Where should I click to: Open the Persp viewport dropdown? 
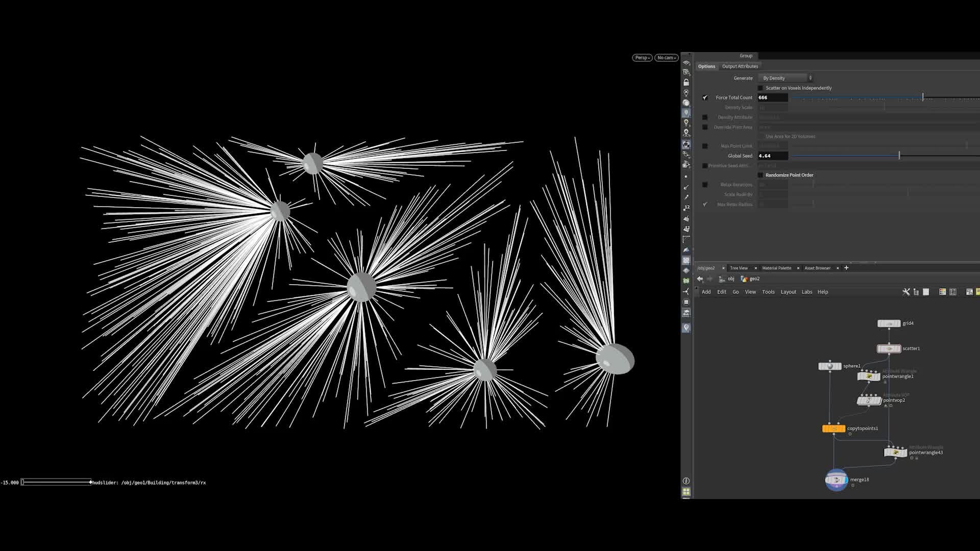pos(642,58)
